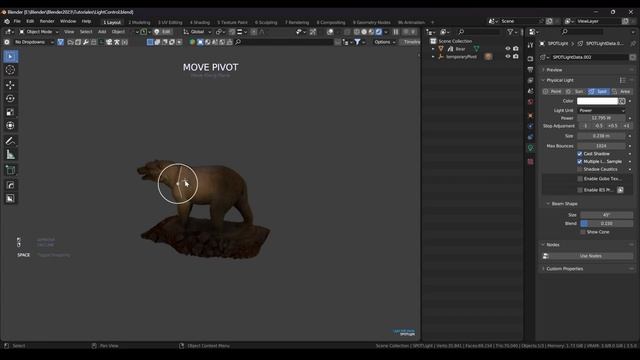
Task: Click the pin icon in properties header
Action: pos(633,43)
